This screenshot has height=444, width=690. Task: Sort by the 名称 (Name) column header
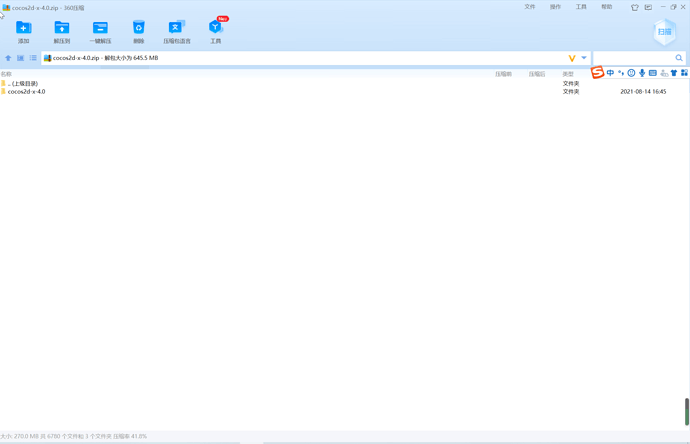click(6, 74)
